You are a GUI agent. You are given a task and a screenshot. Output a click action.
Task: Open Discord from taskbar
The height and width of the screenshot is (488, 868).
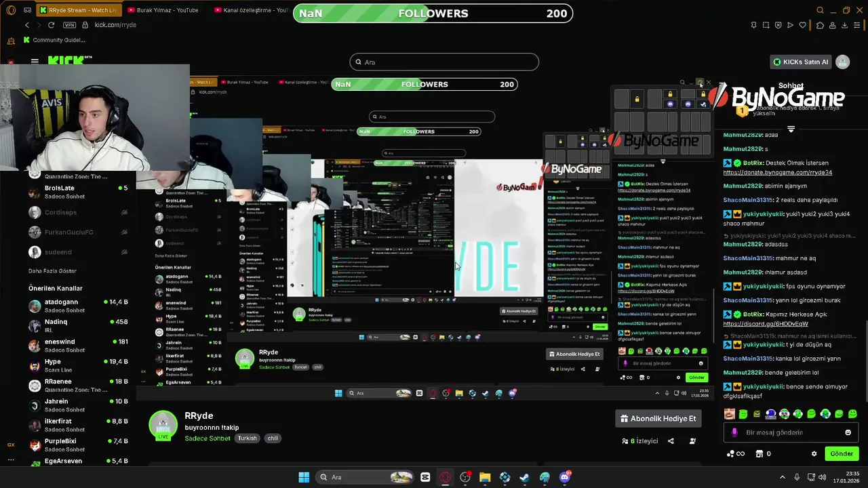tap(565, 477)
